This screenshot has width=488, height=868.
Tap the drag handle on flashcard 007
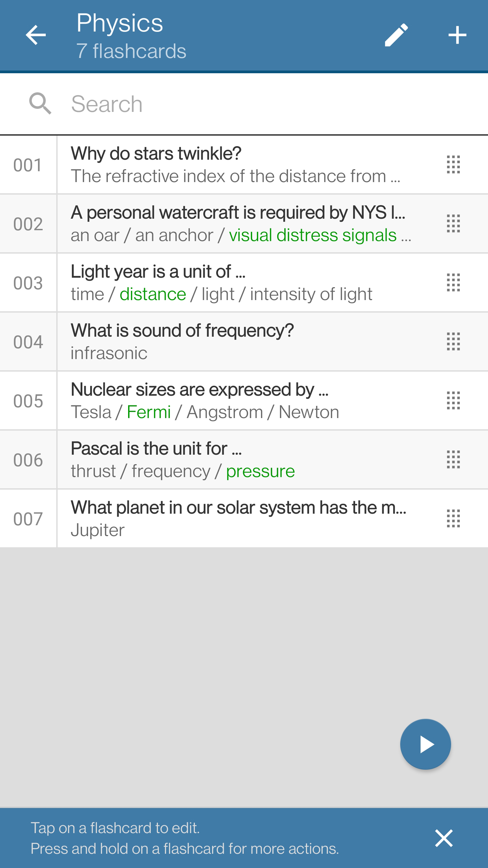pos(453,519)
